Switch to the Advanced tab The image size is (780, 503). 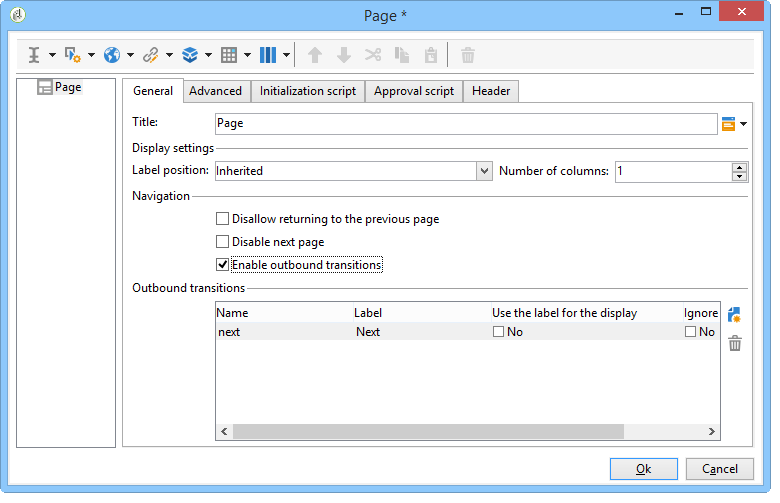point(215,91)
